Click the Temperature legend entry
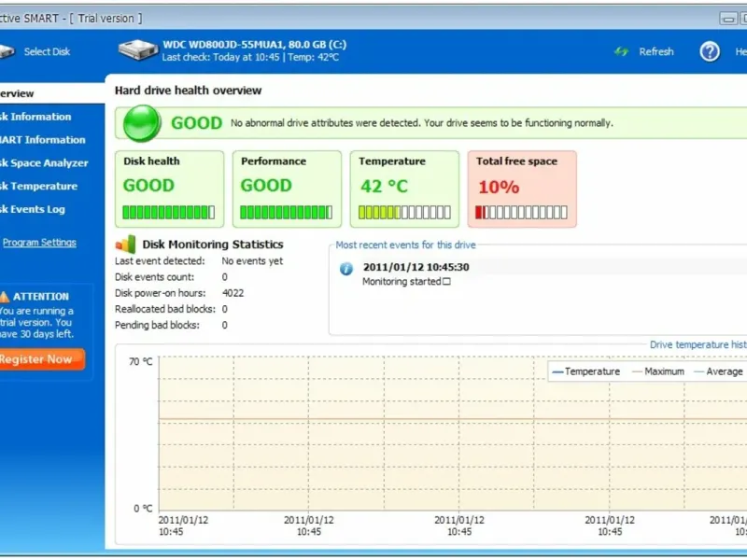Screen dimensions: 747x560 586,371
